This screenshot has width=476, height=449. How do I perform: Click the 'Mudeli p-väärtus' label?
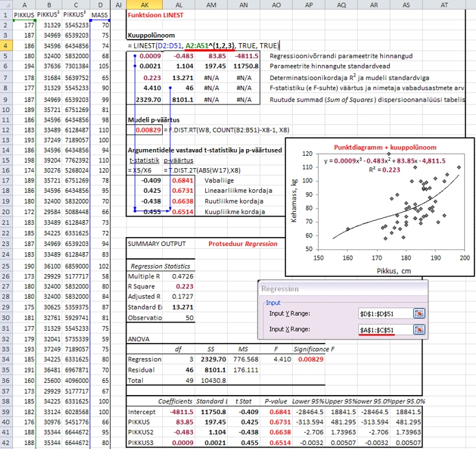154,120
